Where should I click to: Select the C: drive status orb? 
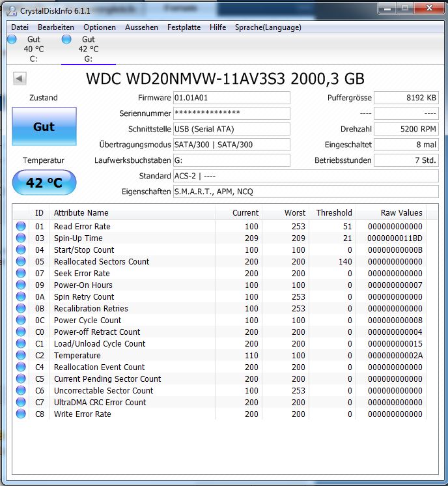(12, 39)
